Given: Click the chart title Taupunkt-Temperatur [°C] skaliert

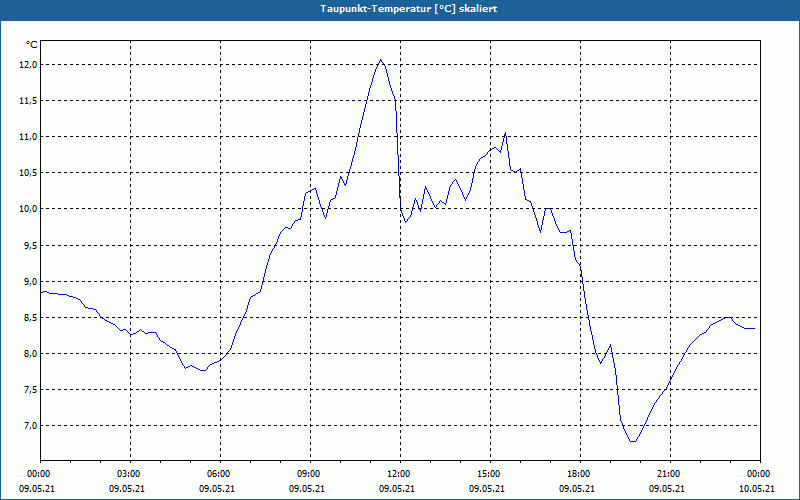Looking at the screenshot, I should pyautogui.click(x=409, y=9).
